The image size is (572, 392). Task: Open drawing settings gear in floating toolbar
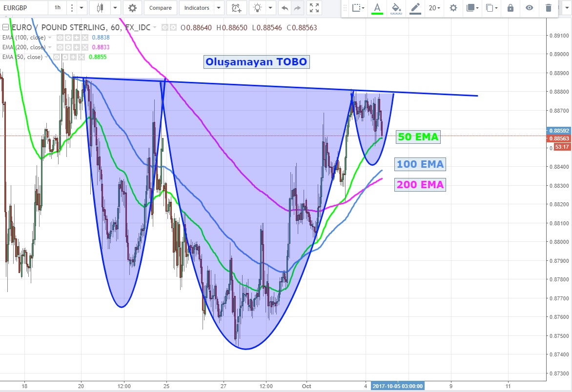click(x=453, y=8)
